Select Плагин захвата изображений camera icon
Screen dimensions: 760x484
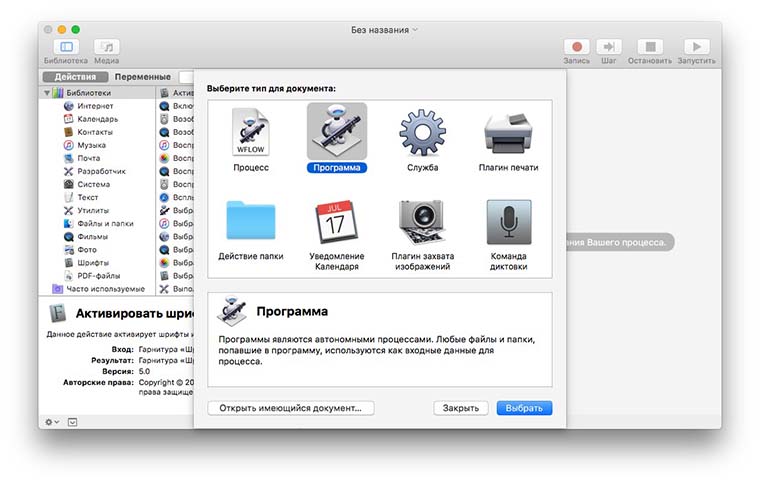[423, 221]
